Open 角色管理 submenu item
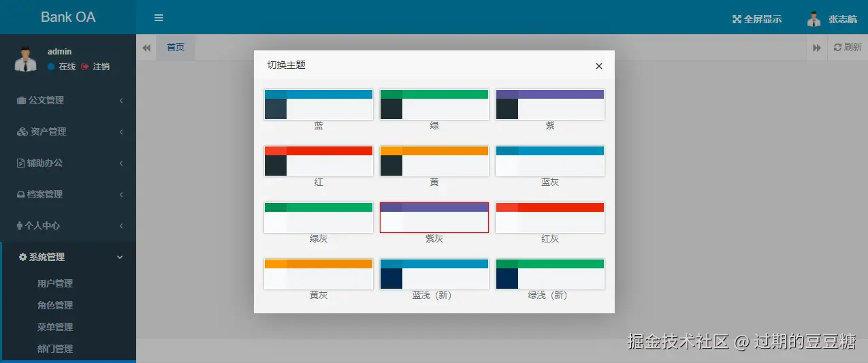 (55, 305)
